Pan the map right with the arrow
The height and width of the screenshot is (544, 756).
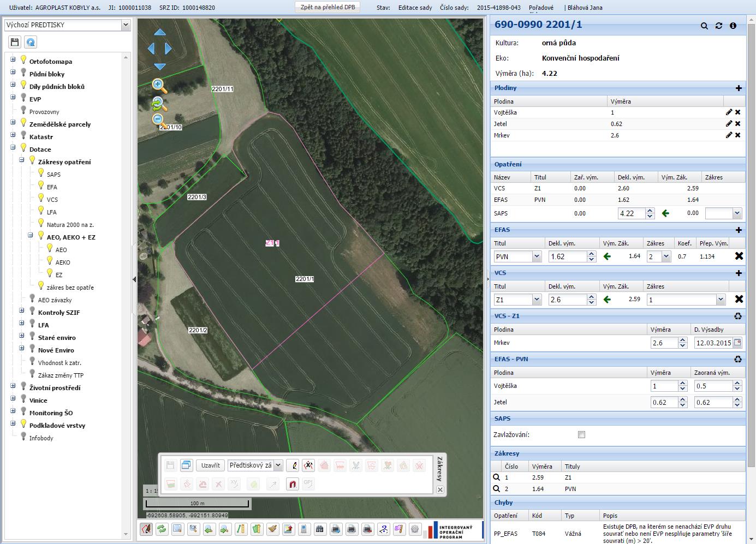(168, 49)
